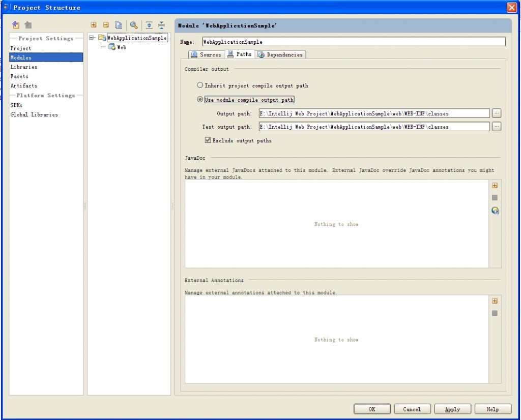521x420 pixels.
Task: Click the Find Usages magnifier icon
Action: [133, 24]
